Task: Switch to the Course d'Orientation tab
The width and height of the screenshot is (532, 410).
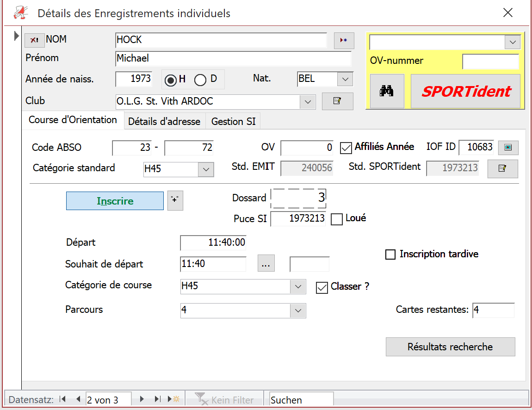Action: [x=73, y=120]
